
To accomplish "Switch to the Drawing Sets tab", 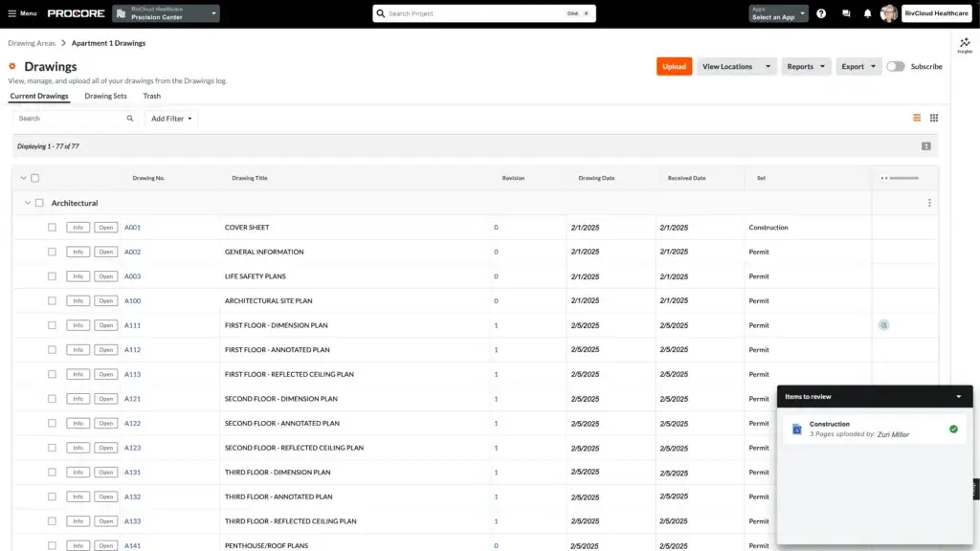I will click(105, 96).
